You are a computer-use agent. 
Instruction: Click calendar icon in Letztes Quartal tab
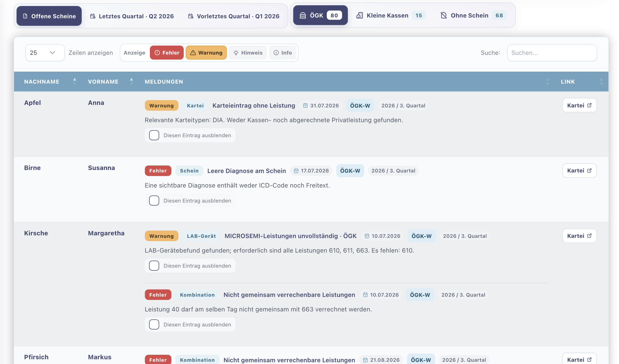pyautogui.click(x=93, y=16)
